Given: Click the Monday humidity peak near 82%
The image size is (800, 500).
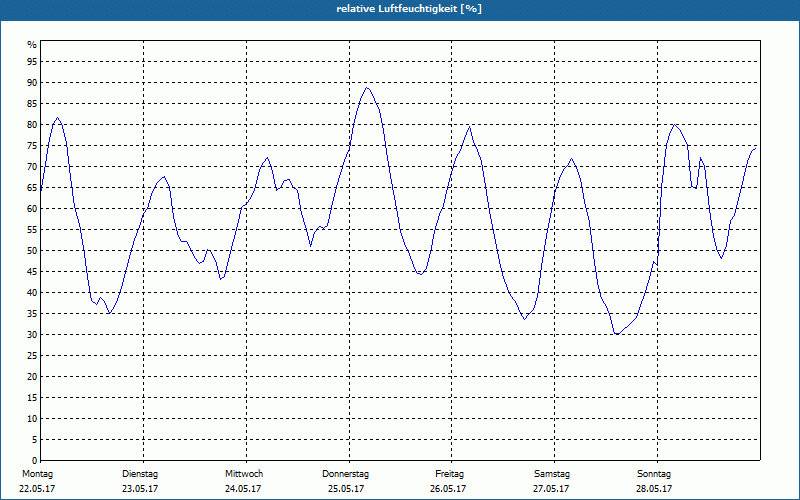Looking at the screenshot, I should (x=57, y=118).
